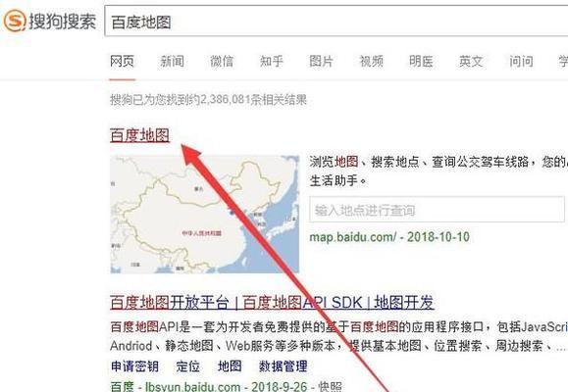568x392 pixels.
Task: Click the 定位 sublink
Action: click(x=188, y=367)
